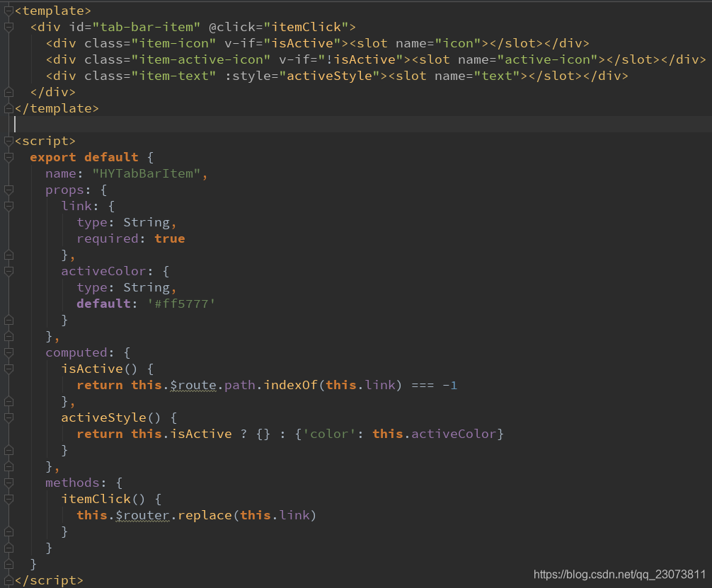Click slot name "active-icon" value
712x588 pixels.
(x=547, y=60)
